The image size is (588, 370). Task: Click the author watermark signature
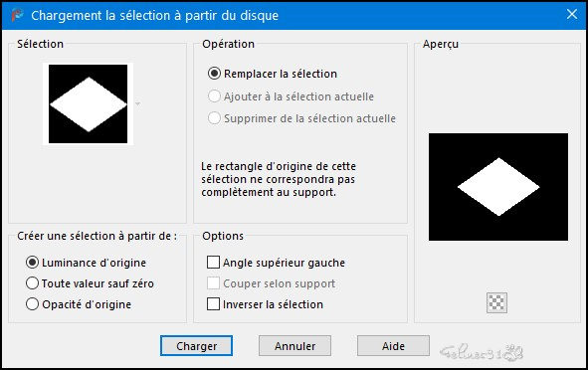(x=482, y=352)
